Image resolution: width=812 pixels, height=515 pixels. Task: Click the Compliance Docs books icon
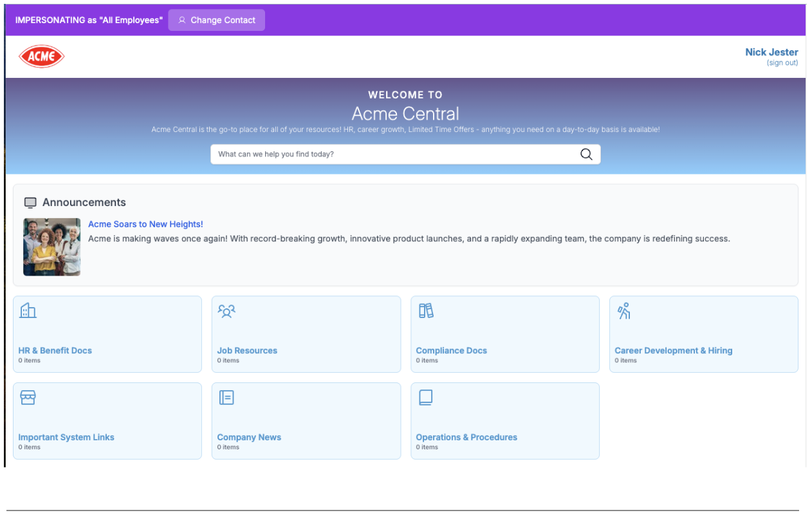click(x=426, y=311)
